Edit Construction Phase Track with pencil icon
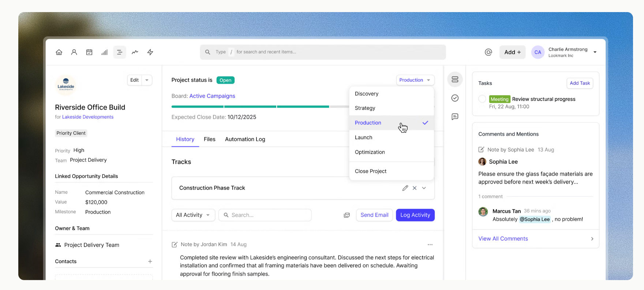The width and height of the screenshot is (644, 290). 405,188
